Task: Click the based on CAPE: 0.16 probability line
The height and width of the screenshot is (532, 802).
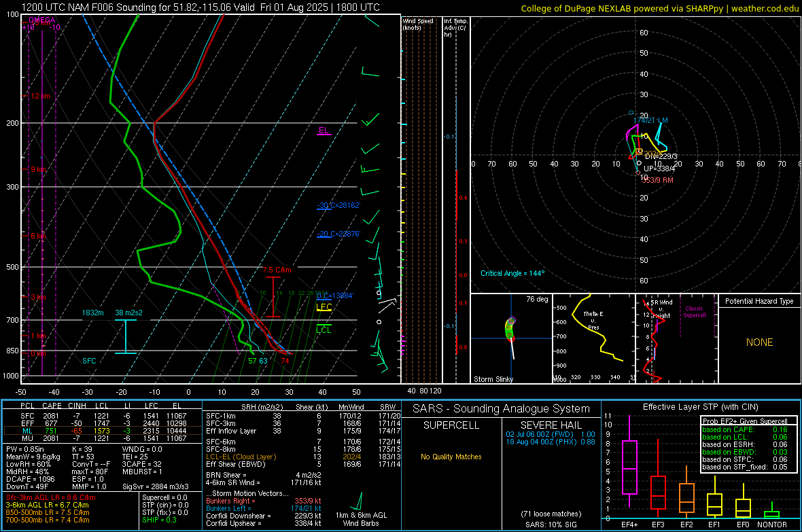Action: tap(745, 429)
